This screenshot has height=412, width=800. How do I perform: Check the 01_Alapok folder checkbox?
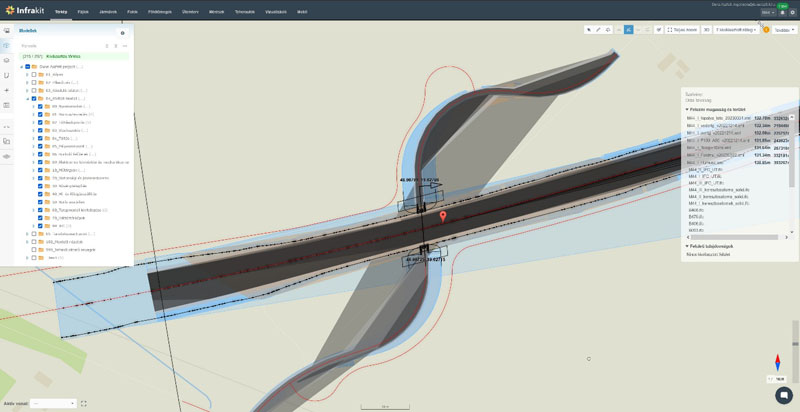pyautogui.click(x=34, y=75)
